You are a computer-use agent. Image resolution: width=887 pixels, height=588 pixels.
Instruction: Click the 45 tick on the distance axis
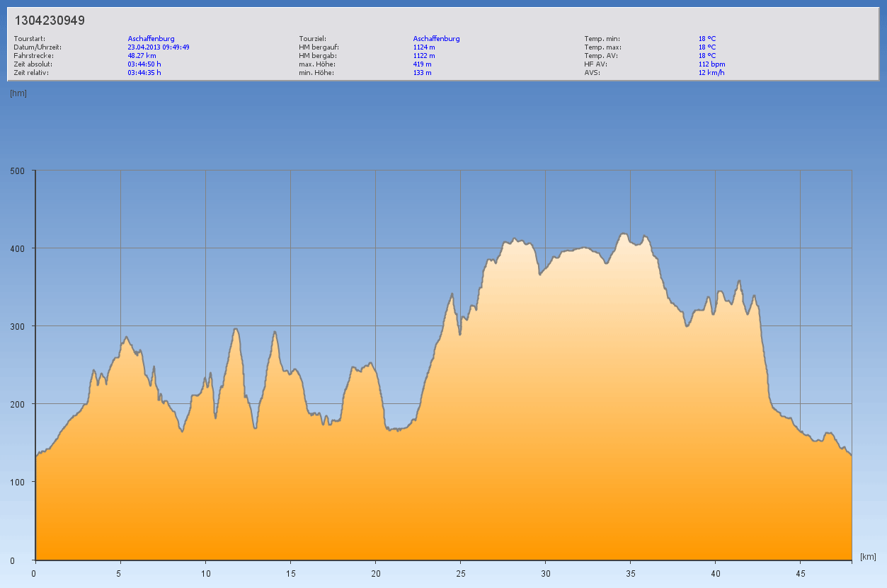coord(800,573)
